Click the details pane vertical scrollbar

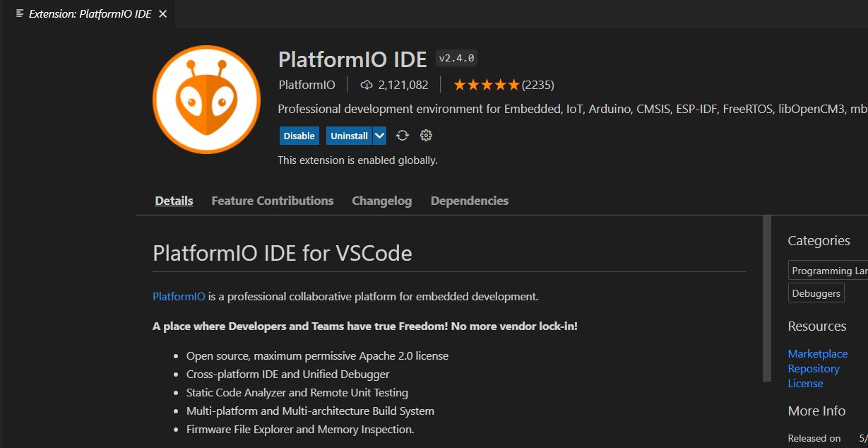click(x=767, y=298)
